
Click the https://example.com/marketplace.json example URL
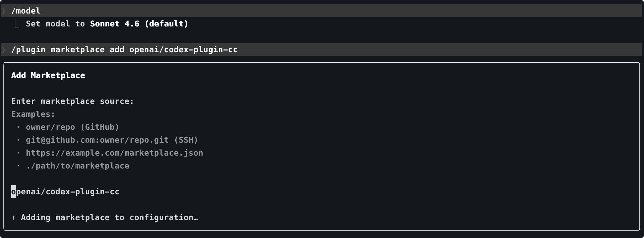tap(114, 153)
